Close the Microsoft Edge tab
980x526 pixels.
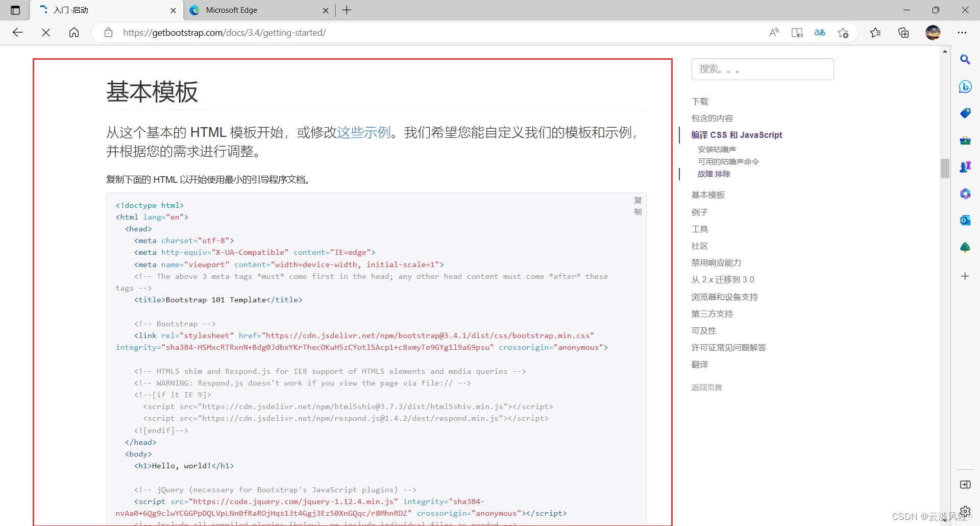pyautogui.click(x=326, y=10)
